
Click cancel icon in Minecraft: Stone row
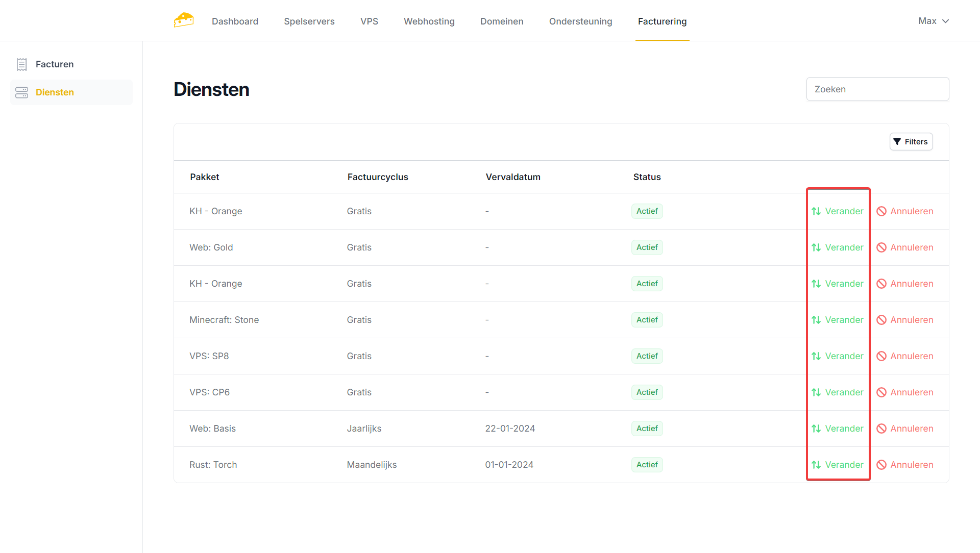pyautogui.click(x=881, y=320)
